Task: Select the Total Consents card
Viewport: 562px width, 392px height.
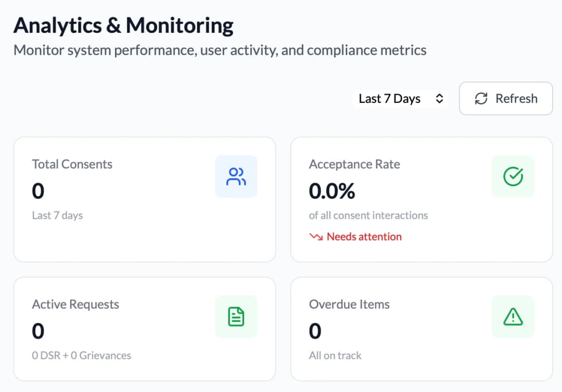Action: [x=145, y=199]
